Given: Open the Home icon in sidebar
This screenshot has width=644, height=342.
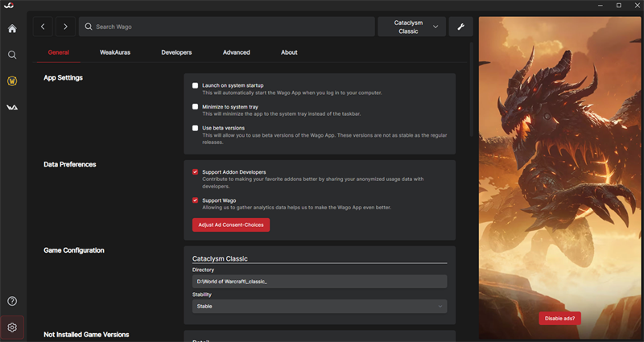Looking at the screenshot, I should (12, 29).
